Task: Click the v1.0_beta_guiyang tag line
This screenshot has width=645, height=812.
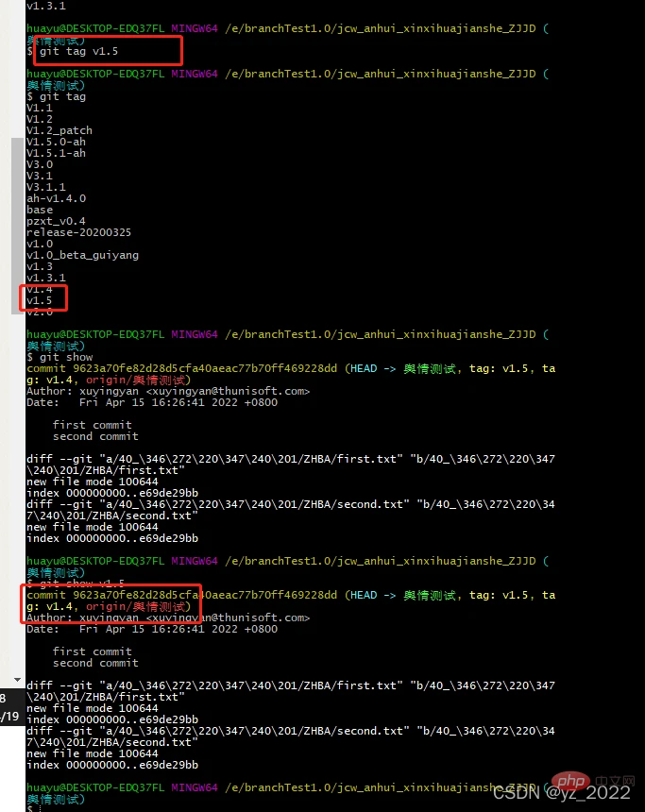Action: (x=82, y=255)
